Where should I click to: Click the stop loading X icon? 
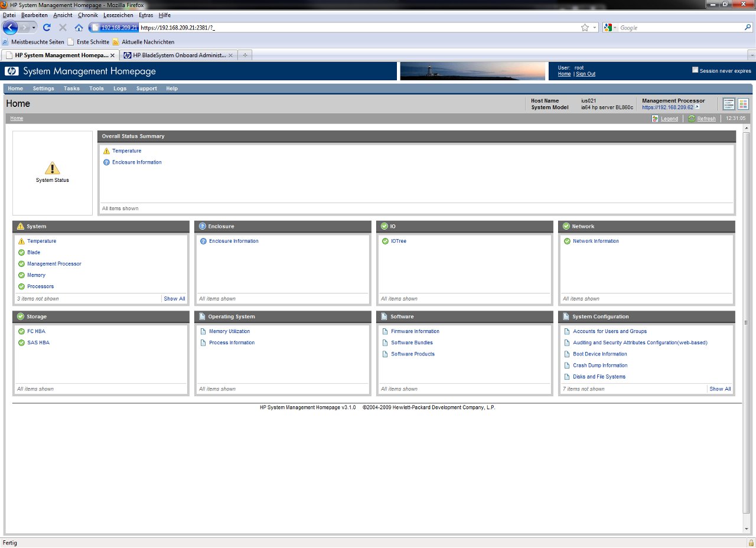pyautogui.click(x=63, y=28)
